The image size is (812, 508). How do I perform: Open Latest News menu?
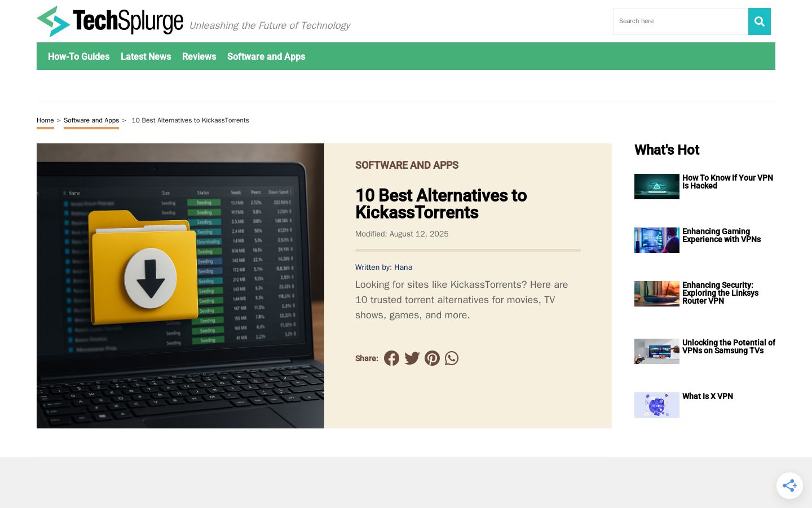pos(145,56)
